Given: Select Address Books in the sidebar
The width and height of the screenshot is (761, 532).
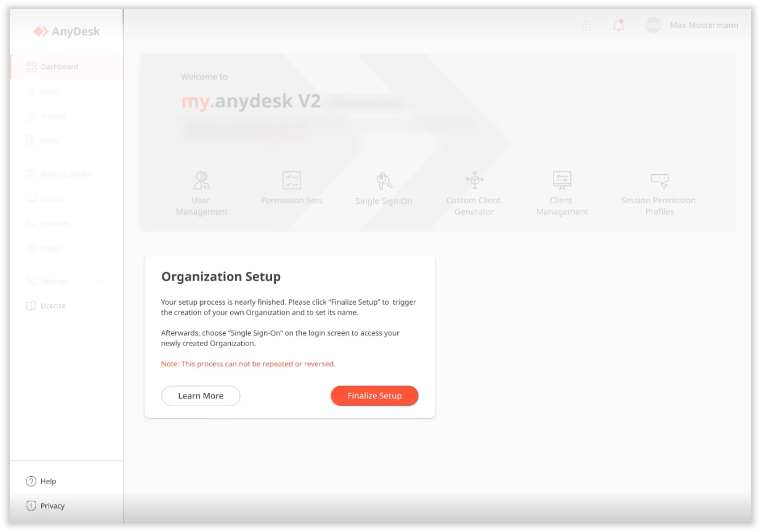Looking at the screenshot, I should coord(67,174).
